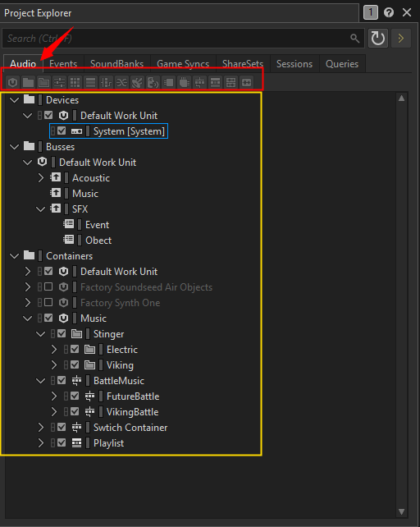Expand the Acoustic bus
The image size is (420, 527).
41,178
